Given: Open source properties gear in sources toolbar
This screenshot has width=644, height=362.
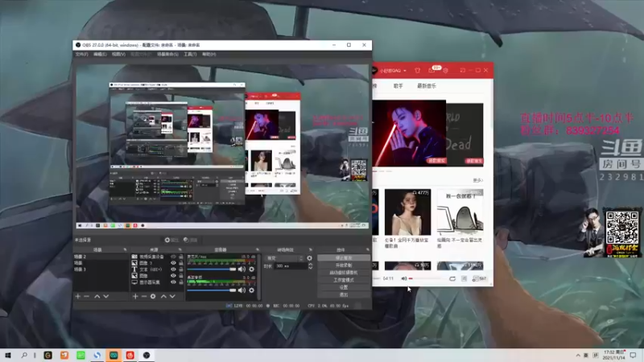Looking at the screenshot, I should tap(153, 296).
